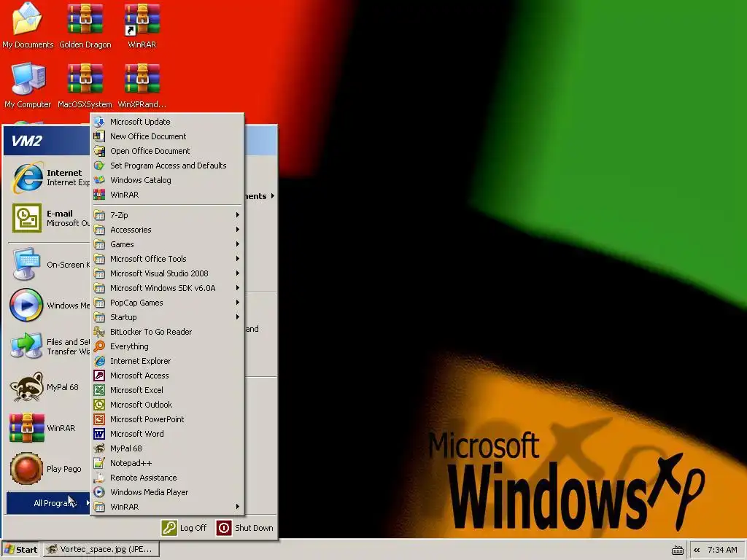The width and height of the screenshot is (747, 560).
Task: Launch Windows Media Player from recent list
Action: click(x=50, y=306)
